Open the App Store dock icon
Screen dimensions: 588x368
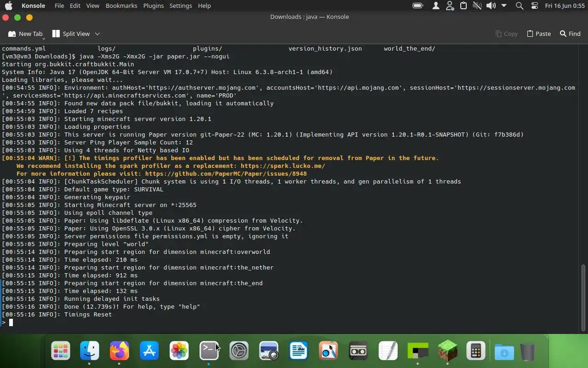point(149,351)
